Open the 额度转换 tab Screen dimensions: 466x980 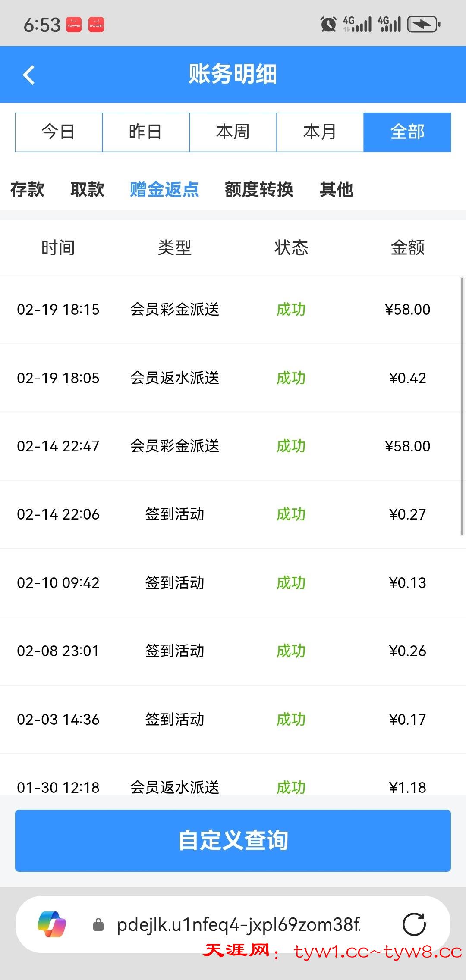(259, 189)
